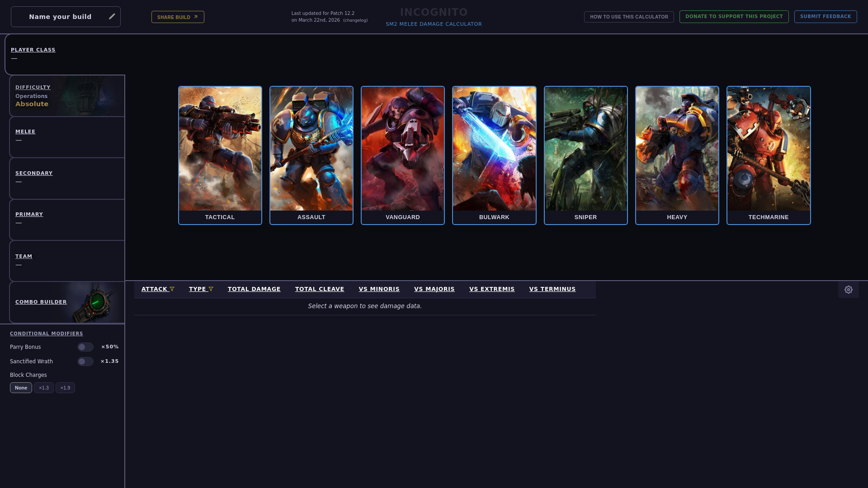Sort by Total Damage column
The height and width of the screenshot is (488, 868).
coord(254,289)
